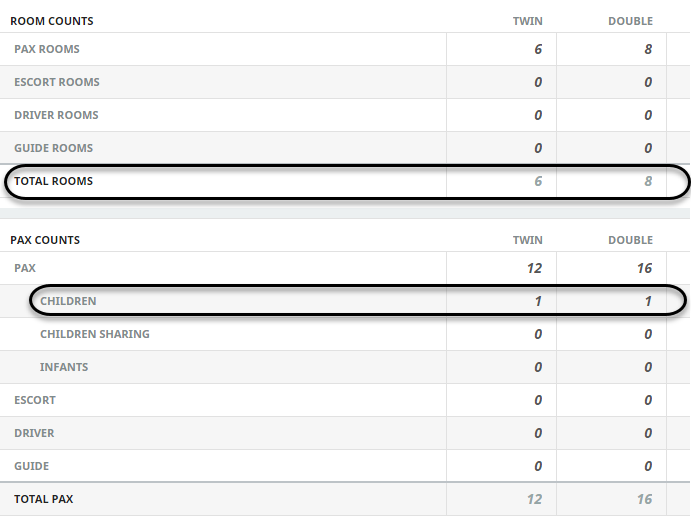The image size is (691, 522).
Task: Select the Guide row label in Pax Counts
Action: tap(31, 466)
